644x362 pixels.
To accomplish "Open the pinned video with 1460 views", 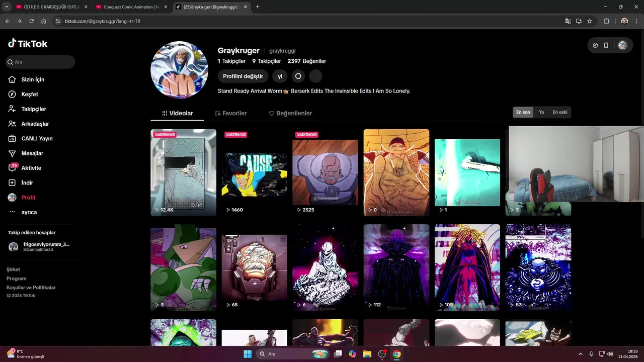I will coord(254,172).
